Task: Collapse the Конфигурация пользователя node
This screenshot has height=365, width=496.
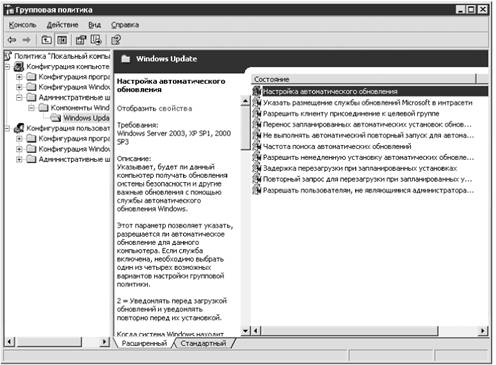Action: (x=7, y=128)
